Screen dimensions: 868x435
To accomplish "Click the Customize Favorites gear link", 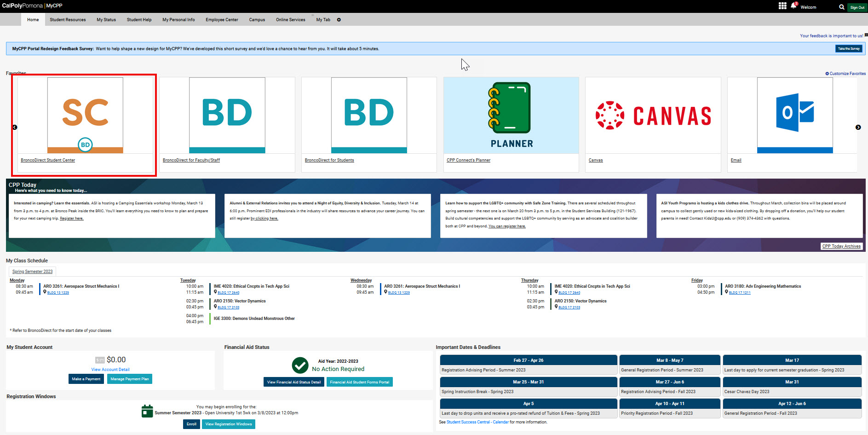I will click(x=845, y=74).
